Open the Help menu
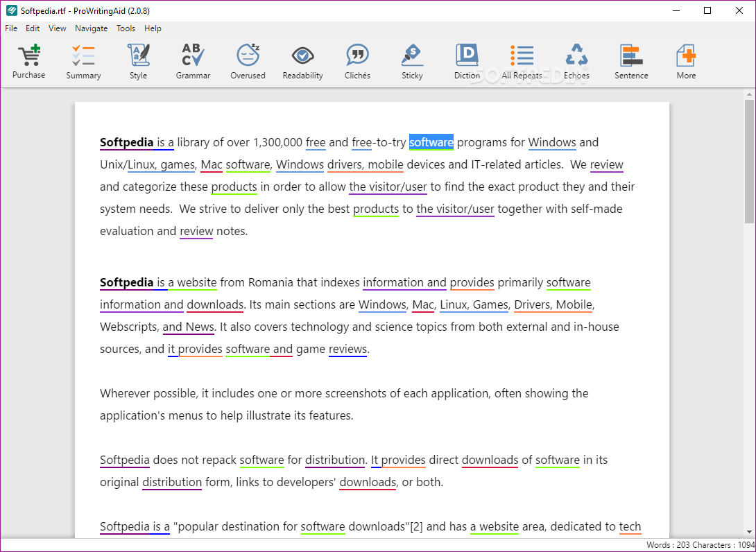 point(153,28)
